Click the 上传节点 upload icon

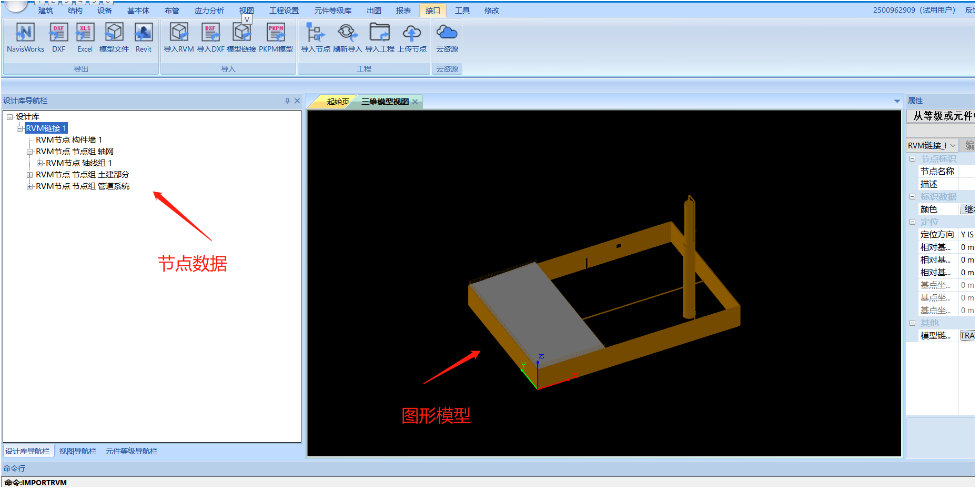(412, 33)
